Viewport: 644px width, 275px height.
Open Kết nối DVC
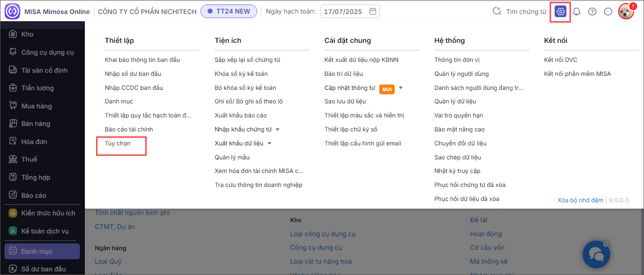(x=561, y=60)
